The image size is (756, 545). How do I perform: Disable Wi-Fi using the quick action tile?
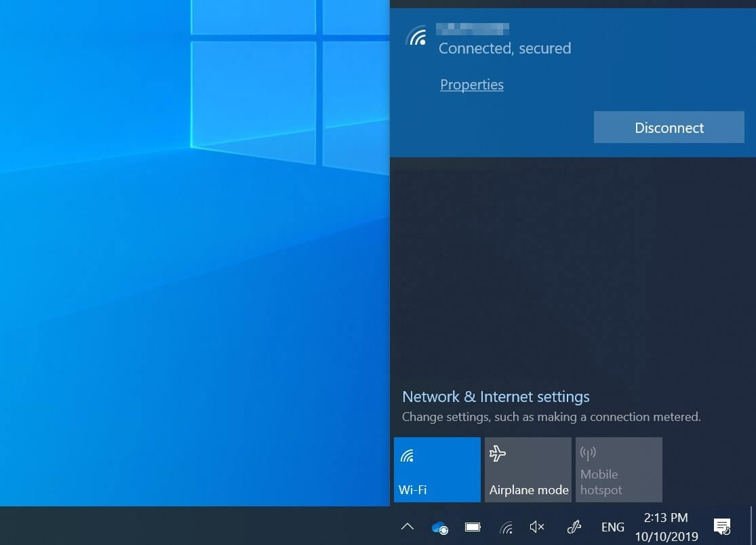coord(437,469)
